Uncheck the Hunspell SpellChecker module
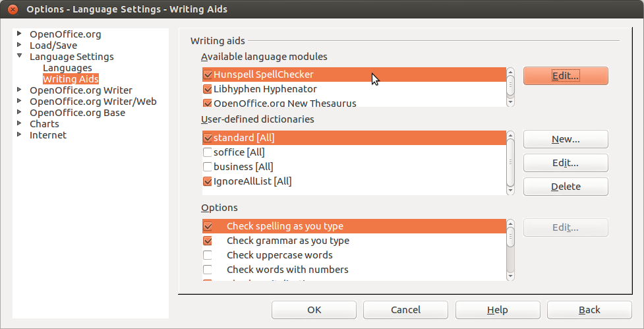Viewport: 644px width, 329px height. click(208, 75)
